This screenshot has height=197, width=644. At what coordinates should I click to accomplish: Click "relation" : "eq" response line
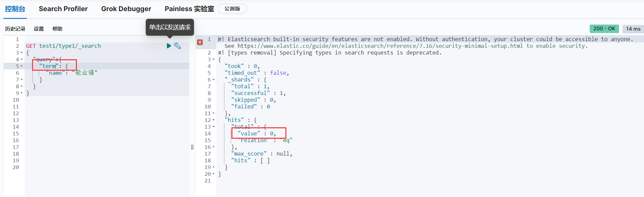[x=265, y=140]
